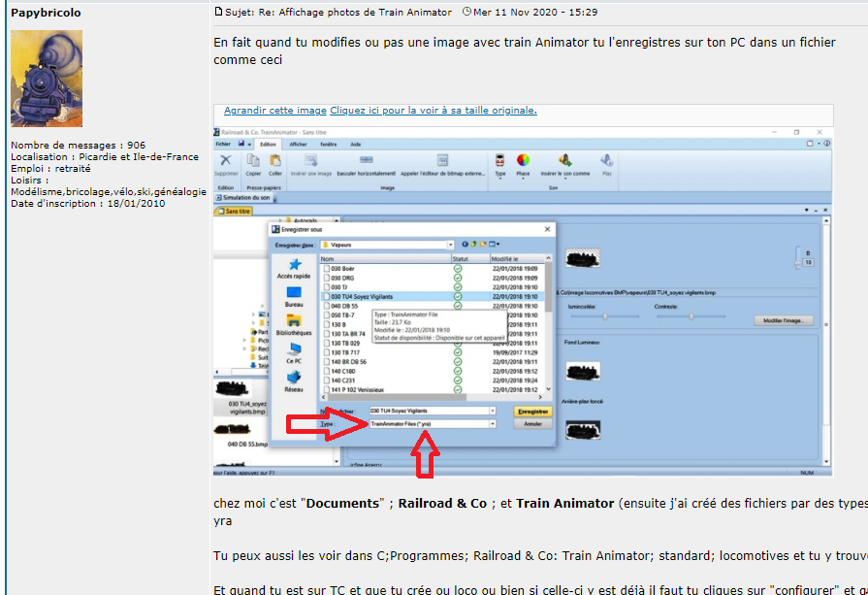Viewport: 868px width, 595px height.
Task: Click 'Simulation du son' toolbar button
Action: pyautogui.click(x=243, y=197)
